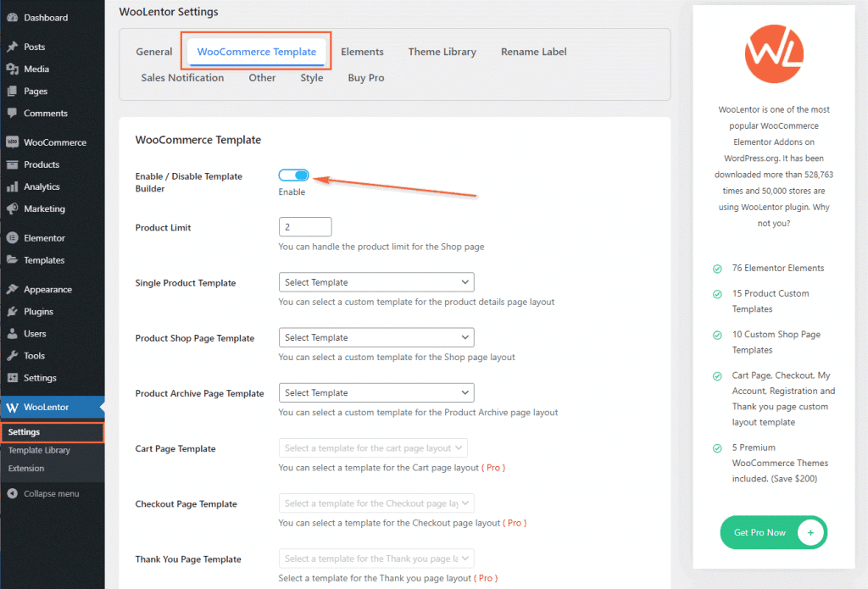Open the Products icon
This screenshot has height=589, width=868.
click(15, 164)
